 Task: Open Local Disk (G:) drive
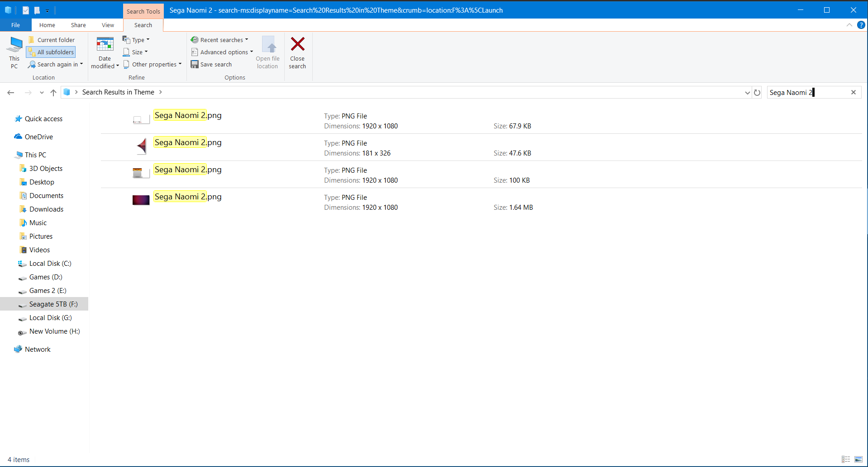[x=50, y=318]
